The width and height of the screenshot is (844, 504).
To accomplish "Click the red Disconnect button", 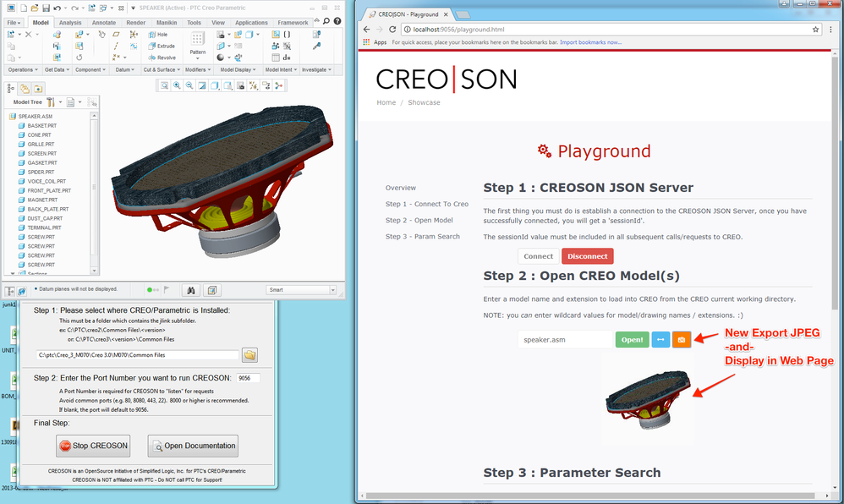I will [587, 256].
